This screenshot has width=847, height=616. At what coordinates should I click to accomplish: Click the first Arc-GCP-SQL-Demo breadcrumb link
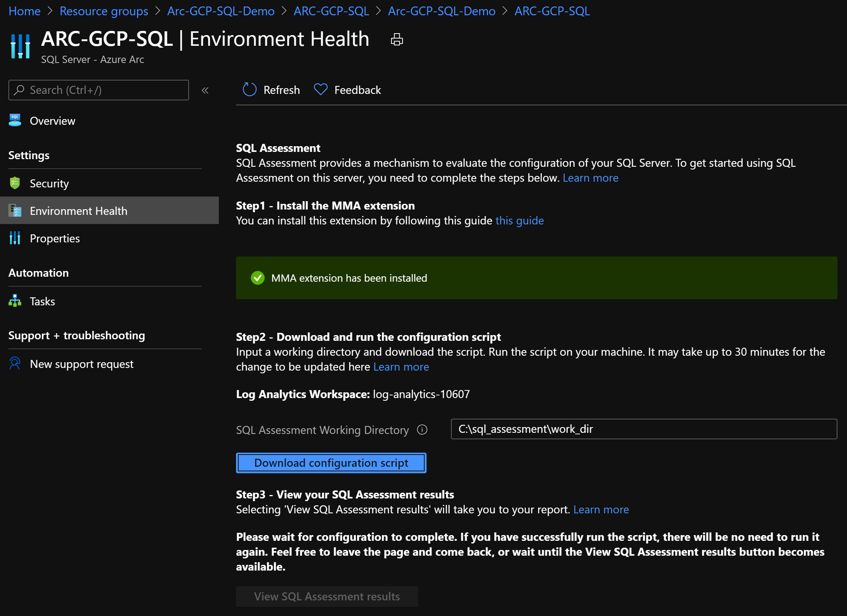point(221,11)
